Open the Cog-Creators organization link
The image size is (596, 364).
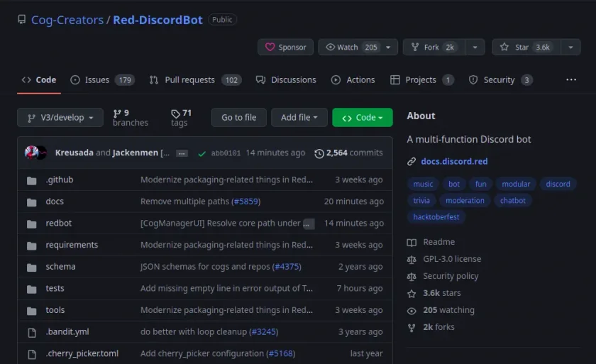click(x=67, y=20)
